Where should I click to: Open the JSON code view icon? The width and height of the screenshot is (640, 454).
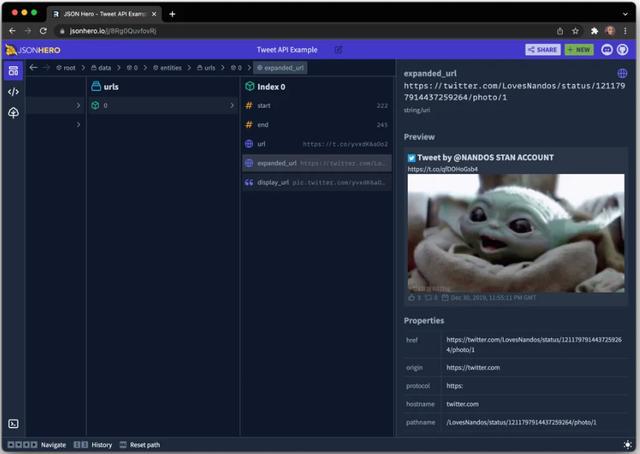pyautogui.click(x=13, y=92)
